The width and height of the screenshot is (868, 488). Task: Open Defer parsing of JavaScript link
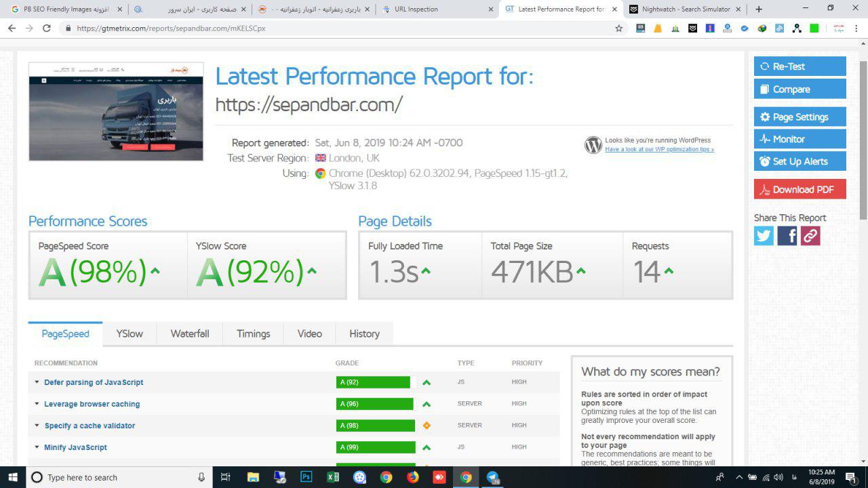[94, 382]
